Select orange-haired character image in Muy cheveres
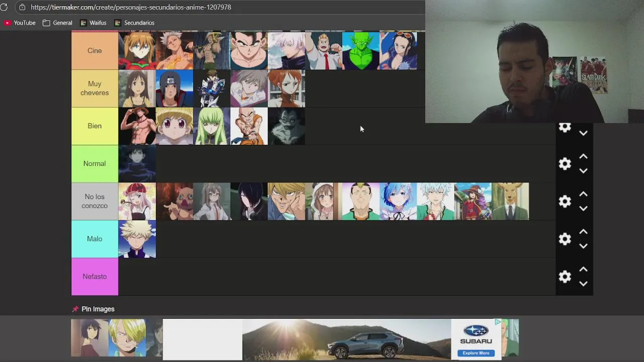The image size is (644, 362). click(x=286, y=88)
